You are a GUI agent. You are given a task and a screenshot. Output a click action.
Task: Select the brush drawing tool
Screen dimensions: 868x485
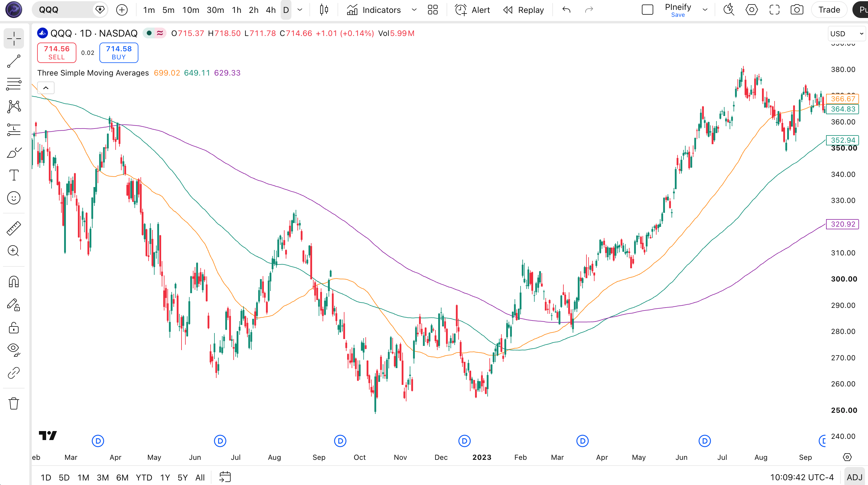tap(14, 153)
